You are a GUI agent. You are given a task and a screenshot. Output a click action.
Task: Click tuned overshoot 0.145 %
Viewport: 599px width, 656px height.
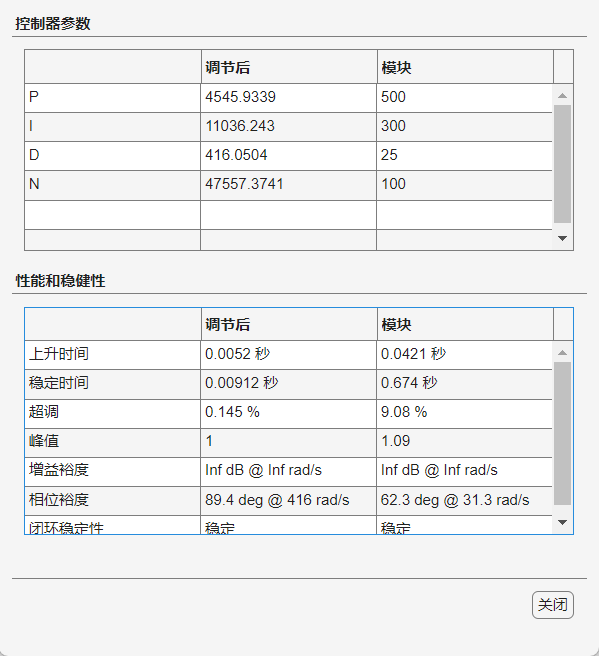coord(232,412)
